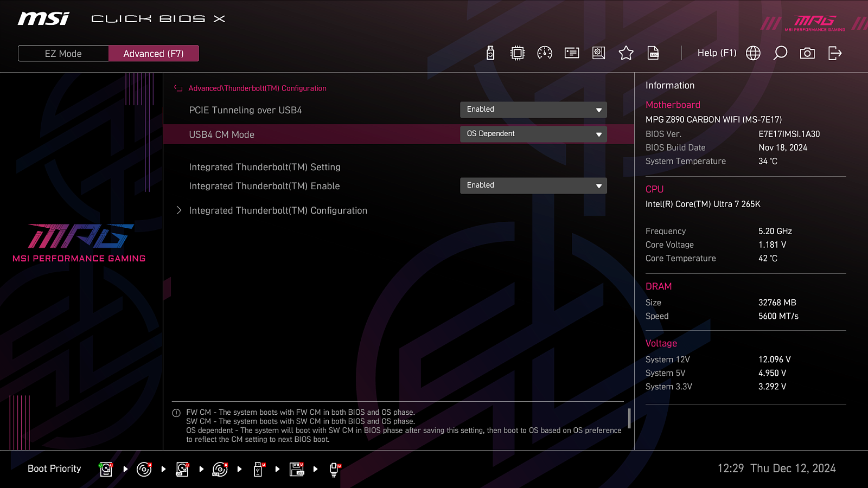Image resolution: width=868 pixels, height=488 pixels.
Task: Select the network boot device icon
Action: [x=335, y=469]
